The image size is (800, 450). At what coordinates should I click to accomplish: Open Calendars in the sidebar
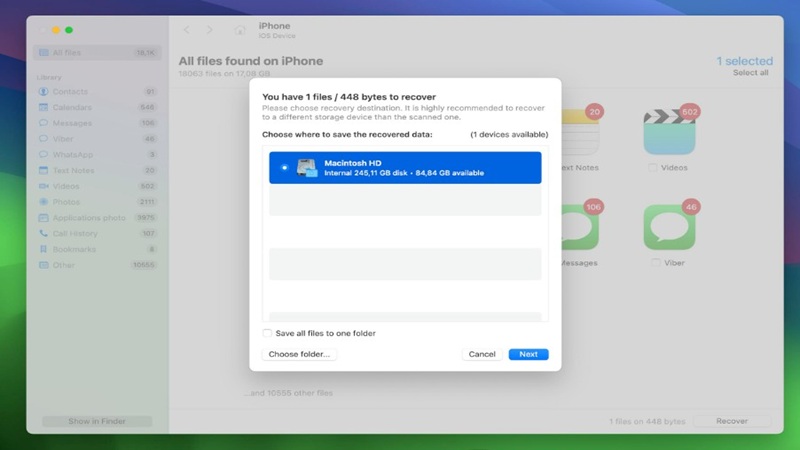97,107
